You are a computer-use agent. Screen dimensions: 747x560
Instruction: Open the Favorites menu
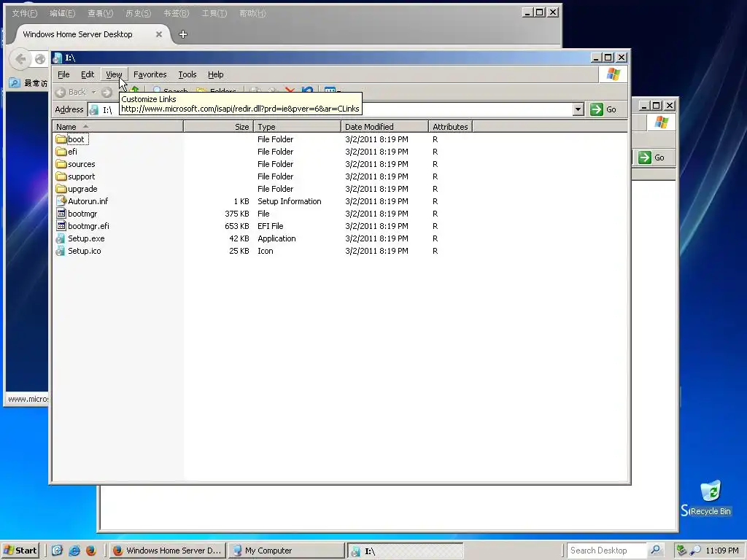pyautogui.click(x=150, y=74)
